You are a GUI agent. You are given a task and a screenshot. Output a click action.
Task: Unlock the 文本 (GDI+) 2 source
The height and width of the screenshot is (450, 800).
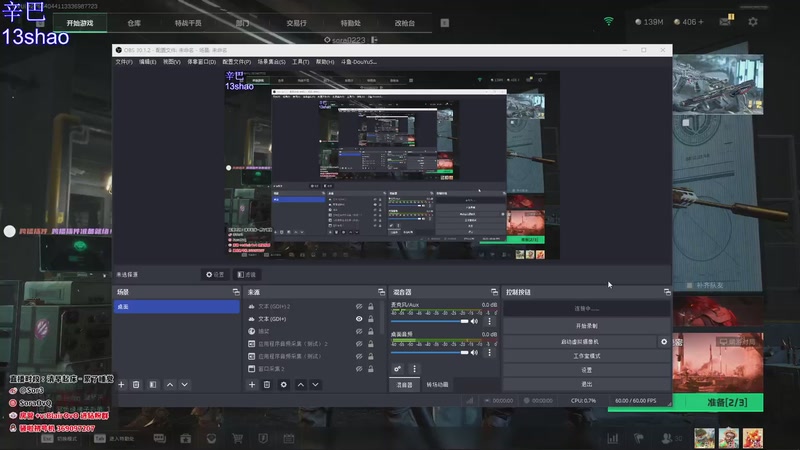(x=371, y=307)
